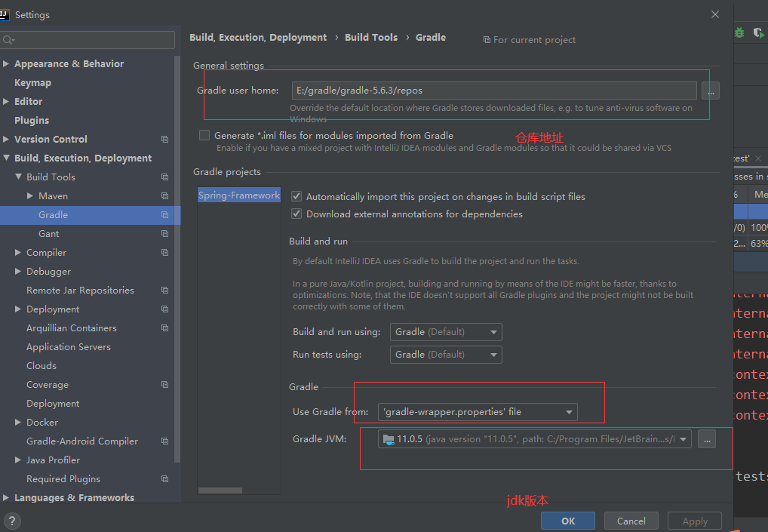Expand the Compiler node

[18, 252]
